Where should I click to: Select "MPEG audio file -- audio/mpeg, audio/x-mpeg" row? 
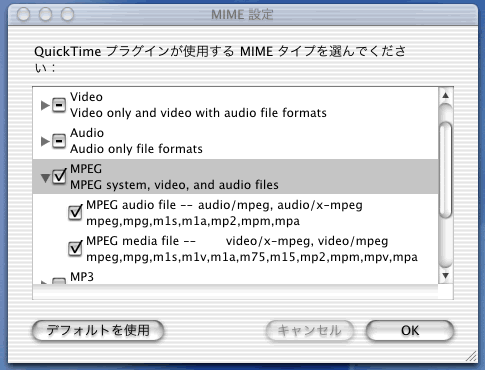[x=235, y=213]
